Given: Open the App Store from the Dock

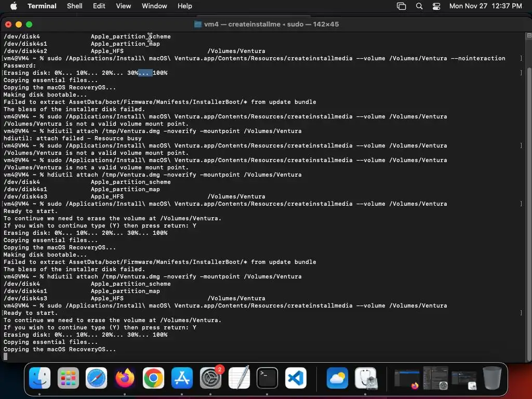Looking at the screenshot, I should (182, 378).
